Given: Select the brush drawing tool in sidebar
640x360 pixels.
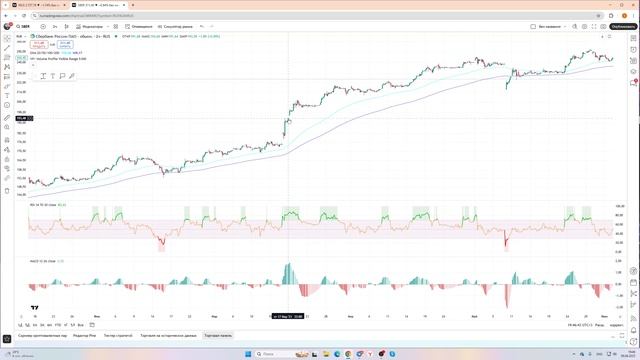Looking at the screenshot, I should pyautogui.click(x=7, y=86).
